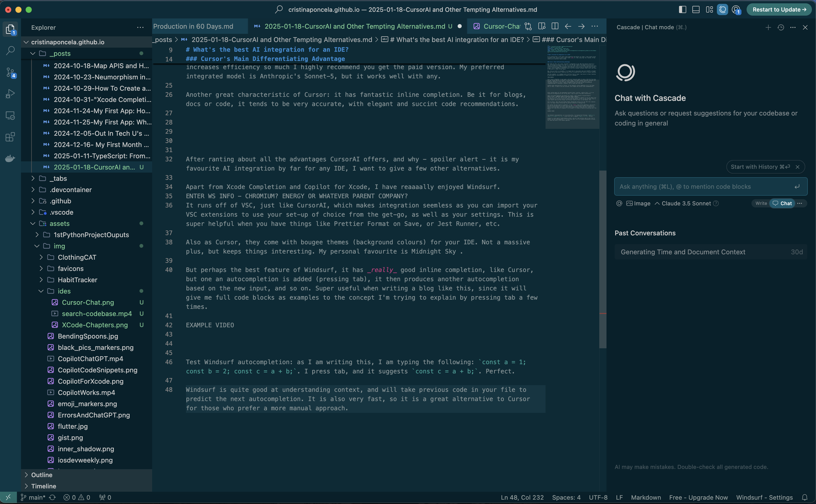Click the editor minimap preview
816x504 pixels.
(x=572, y=87)
